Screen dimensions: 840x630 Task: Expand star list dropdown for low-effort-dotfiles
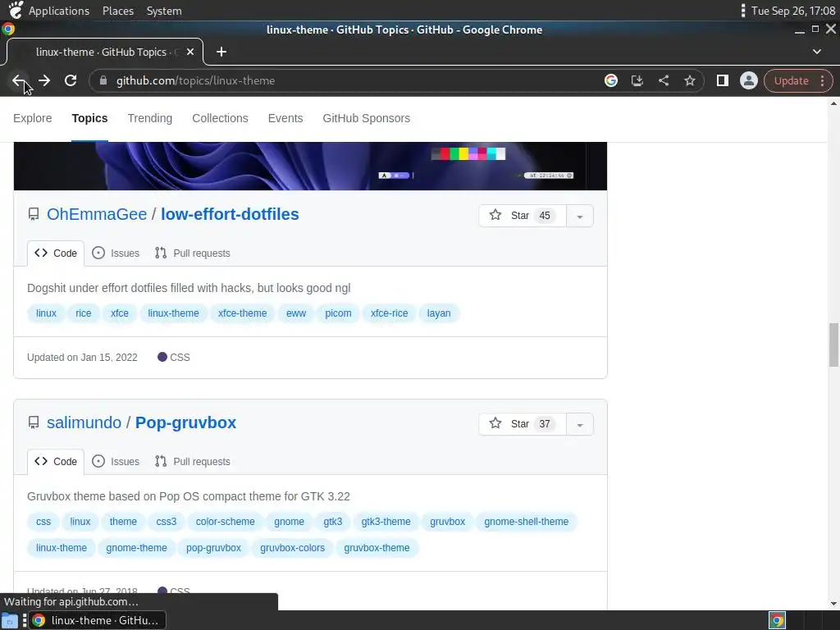coord(580,216)
